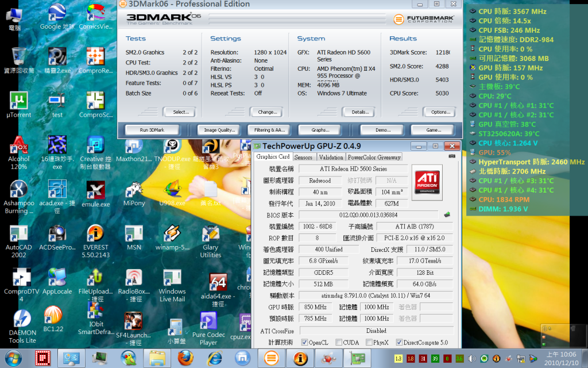The width and height of the screenshot is (588, 368).
Task: Open the µTorrent desktop shortcut
Action: [18, 105]
